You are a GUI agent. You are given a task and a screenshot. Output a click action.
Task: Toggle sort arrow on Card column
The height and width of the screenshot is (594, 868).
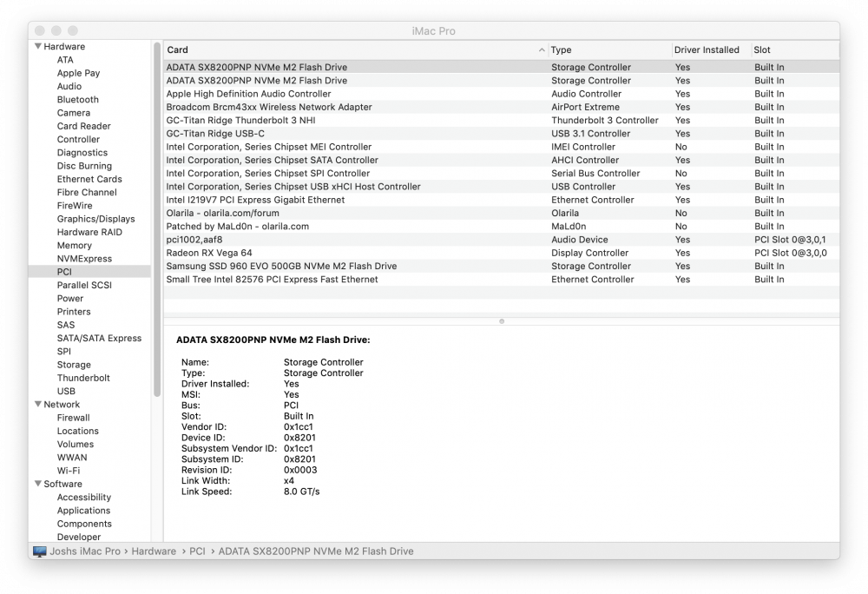click(542, 49)
